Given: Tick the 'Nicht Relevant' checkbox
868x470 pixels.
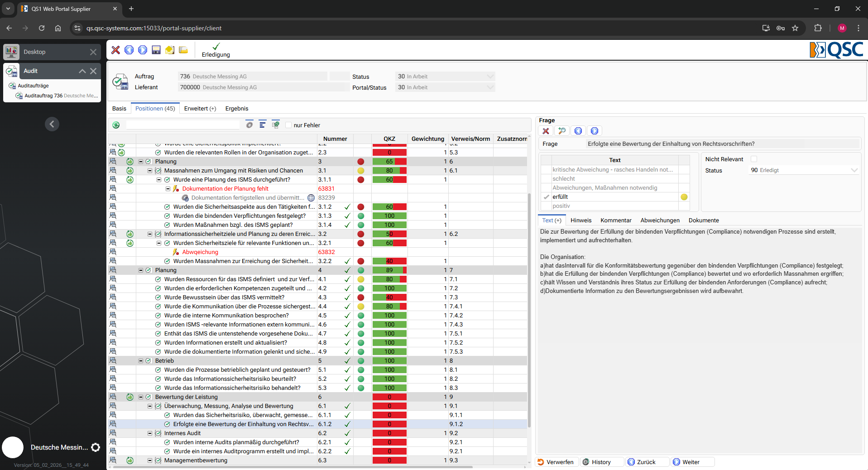Looking at the screenshot, I should click(x=754, y=159).
